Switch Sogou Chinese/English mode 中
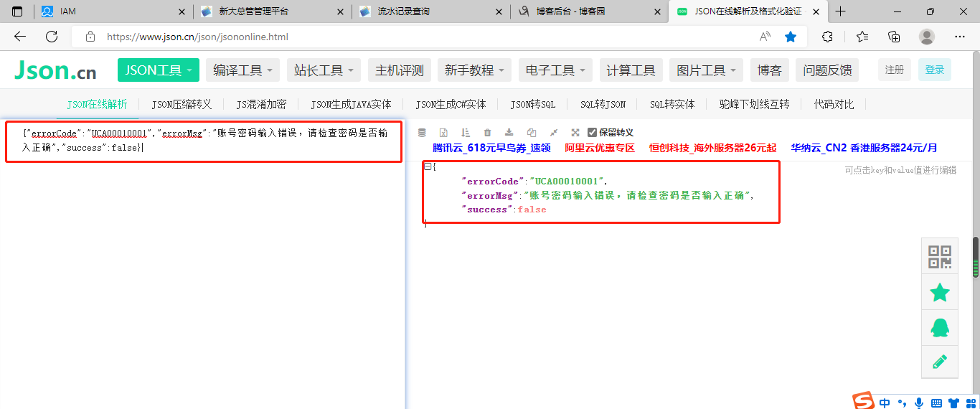This screenshot has height=409, width=980. point(885,403)
